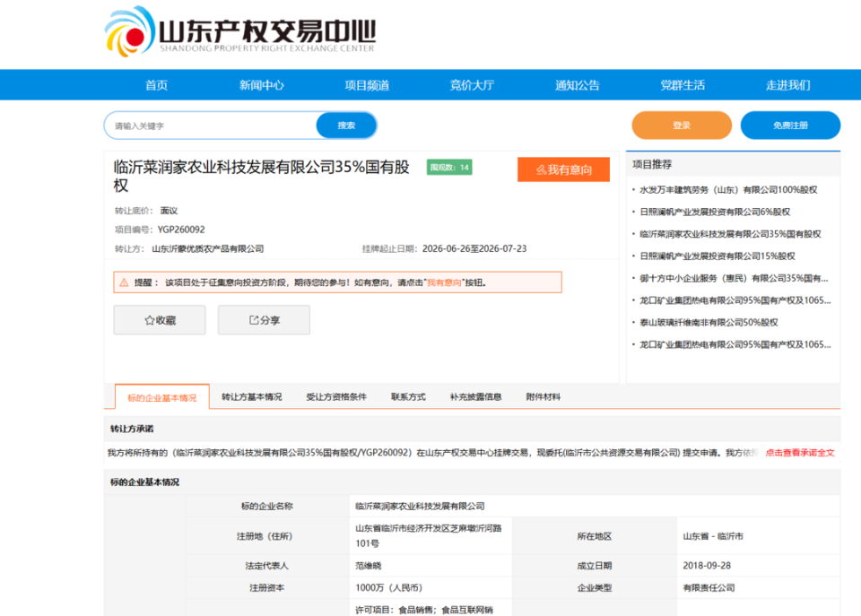
Task: Click transferor name 山东沂蒙优质农产品有限公司
Action: pos(207,248)
